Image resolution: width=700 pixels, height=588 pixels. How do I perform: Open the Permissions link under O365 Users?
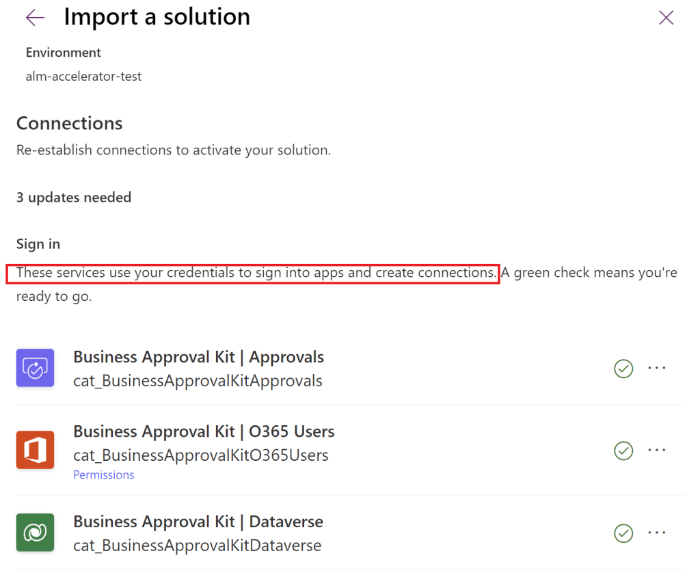(x=104, y=475)
